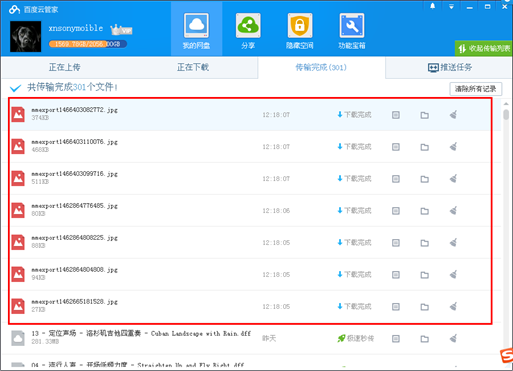The image size is (513, 371).
Task: Open the 推送任务 tab
Action: (x=450, y=68)
